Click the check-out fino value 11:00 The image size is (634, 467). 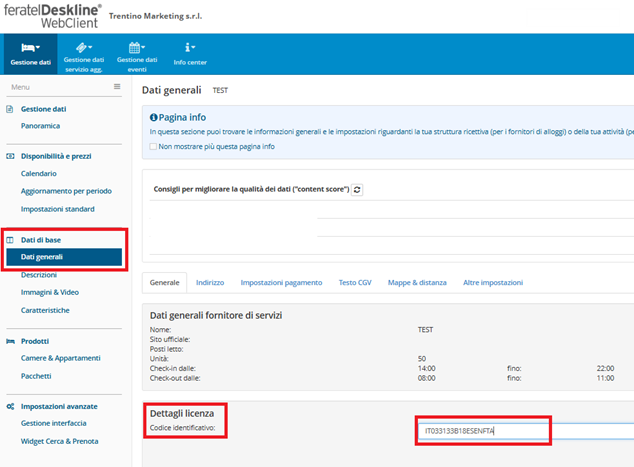pos(605,378)
